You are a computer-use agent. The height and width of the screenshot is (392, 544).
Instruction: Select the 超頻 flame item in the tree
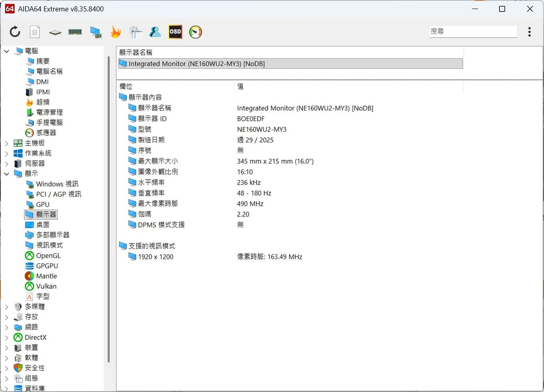[x=43, y=102]
